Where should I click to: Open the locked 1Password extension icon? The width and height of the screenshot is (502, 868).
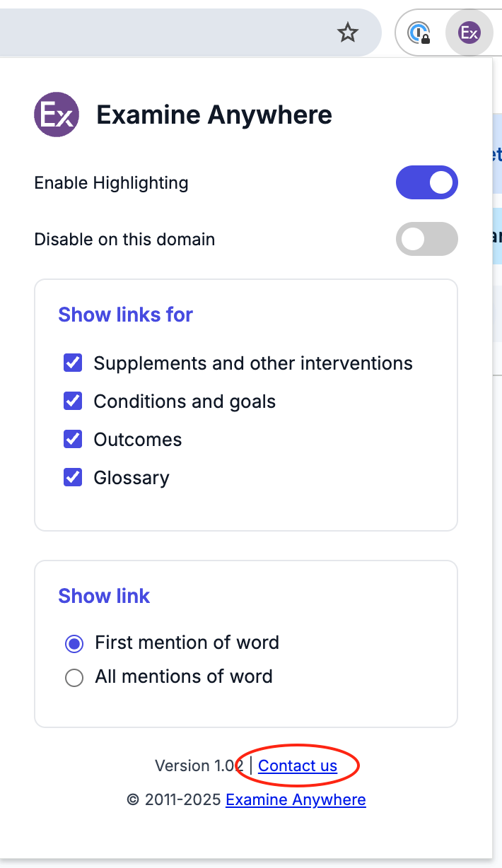(x=419, y=33)
